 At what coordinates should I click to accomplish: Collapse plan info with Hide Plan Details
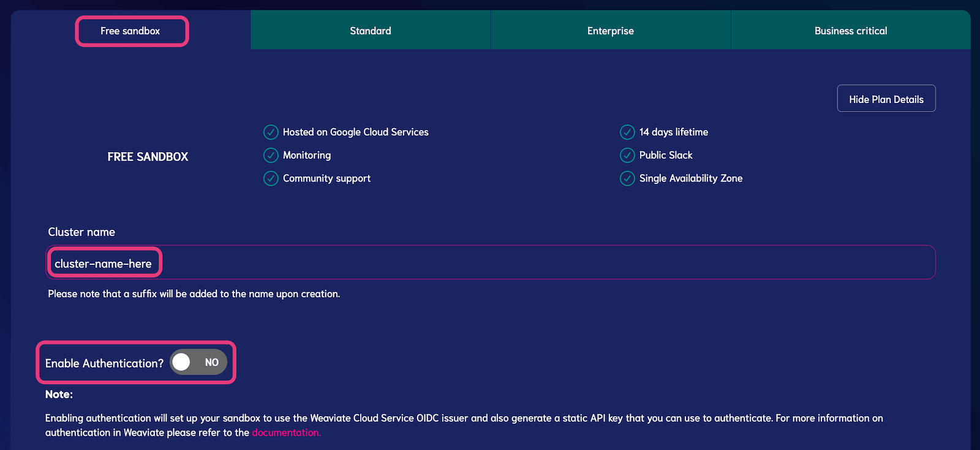tap(886, 99)
